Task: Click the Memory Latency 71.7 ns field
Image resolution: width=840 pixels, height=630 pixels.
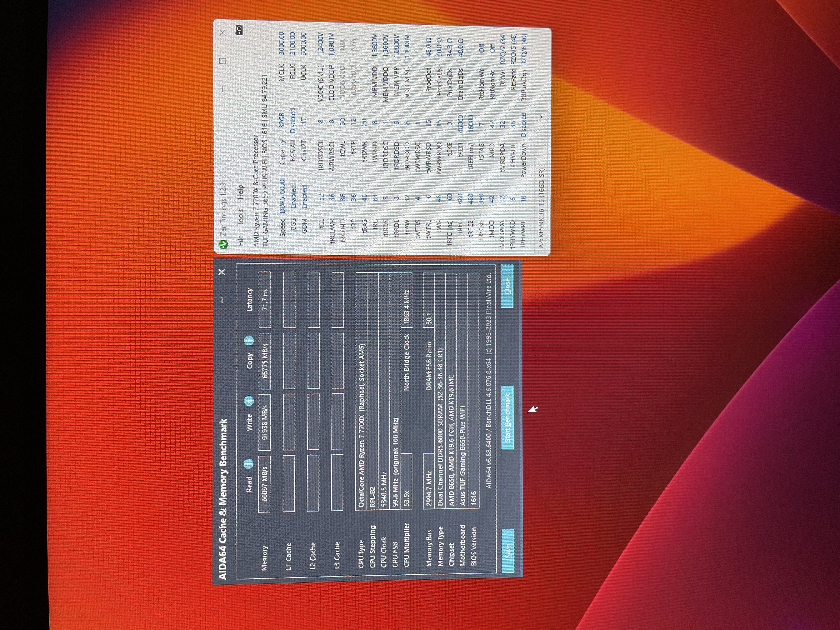Action: (x=265, y=300)
